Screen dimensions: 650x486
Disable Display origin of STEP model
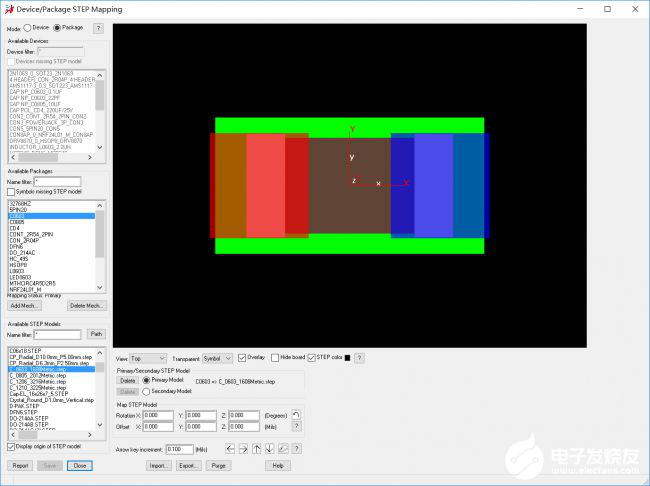tap(12, 447)
